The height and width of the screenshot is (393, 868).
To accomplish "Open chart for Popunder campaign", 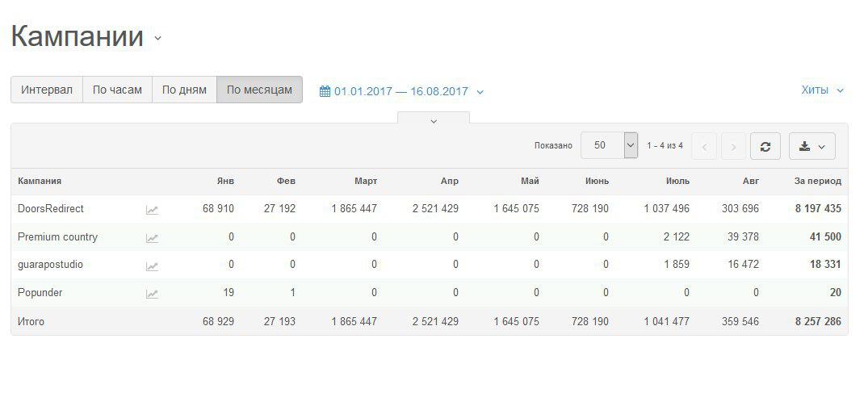I will point(152,294).
